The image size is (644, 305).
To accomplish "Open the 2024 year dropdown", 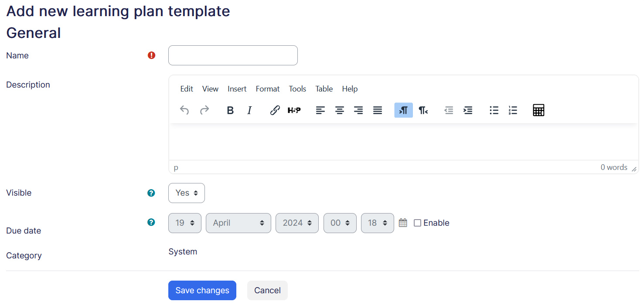I will [297, 223].
